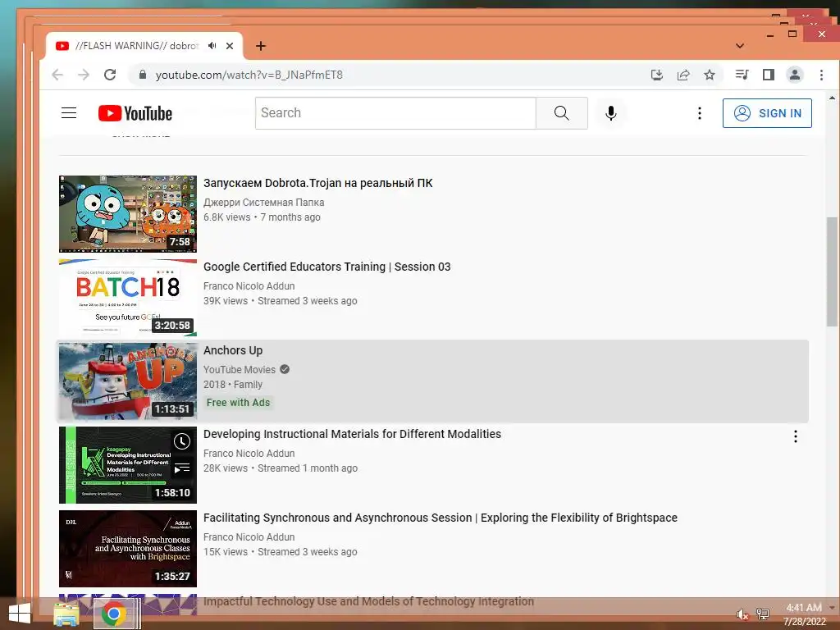Reload the current page
This screenshot has width=840, height=630.
(110, 75)
